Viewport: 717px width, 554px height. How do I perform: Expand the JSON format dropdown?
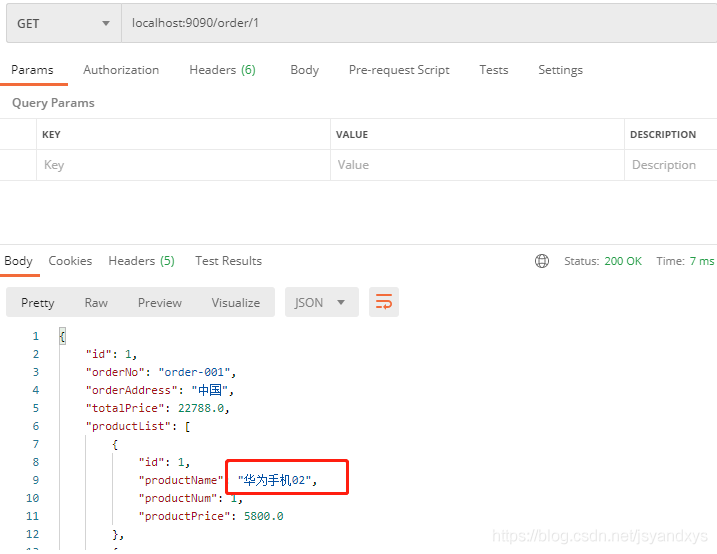pos(322,302)
